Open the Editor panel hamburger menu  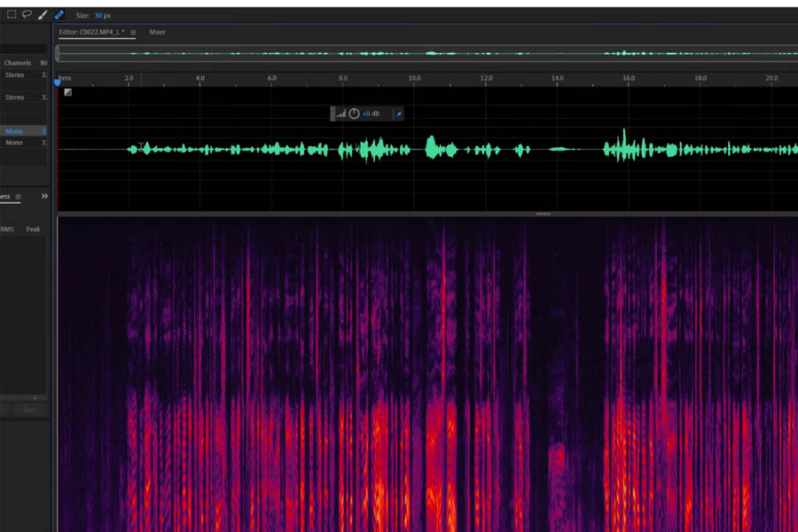pos(133,33)
